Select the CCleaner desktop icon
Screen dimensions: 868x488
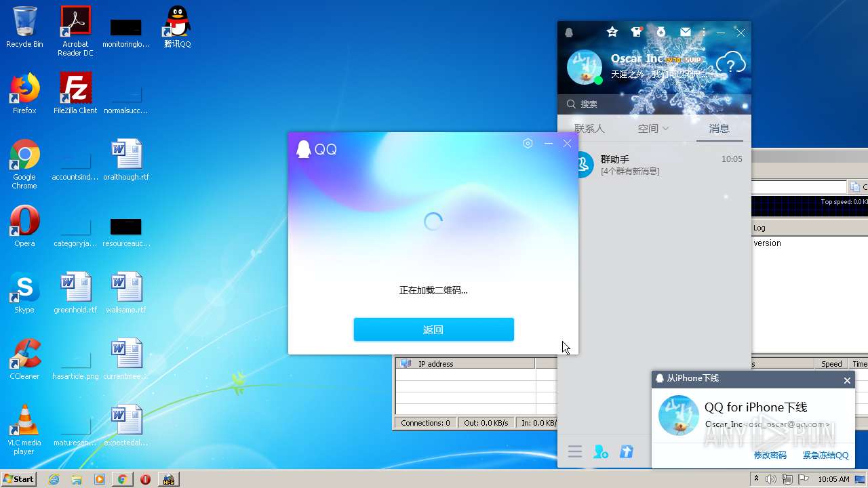(24, 359)
